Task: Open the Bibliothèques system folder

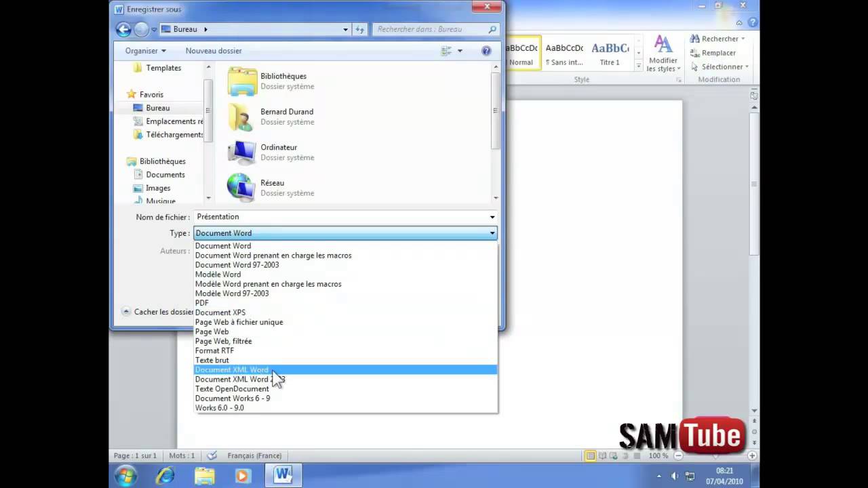Action: pyautogui.click(x=271, y=81)
